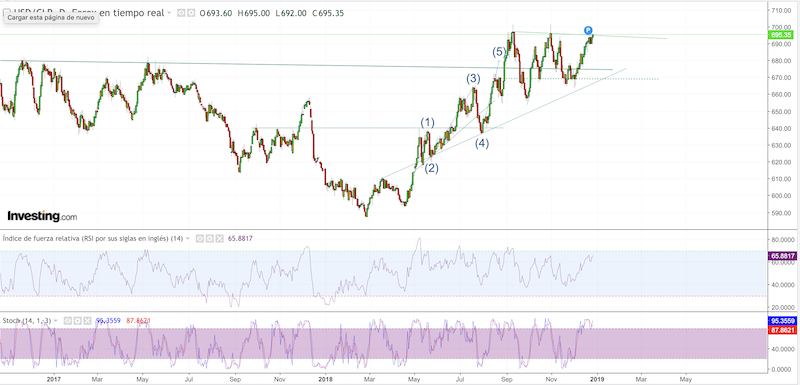This screenshot has height=385, width=800.
Task: Click the O693.60 open value
Action: coord(216,13)
